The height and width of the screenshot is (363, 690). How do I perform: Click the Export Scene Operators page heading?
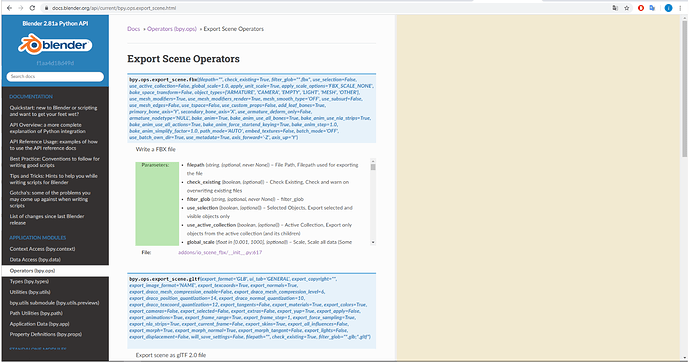tap(184, 59)
